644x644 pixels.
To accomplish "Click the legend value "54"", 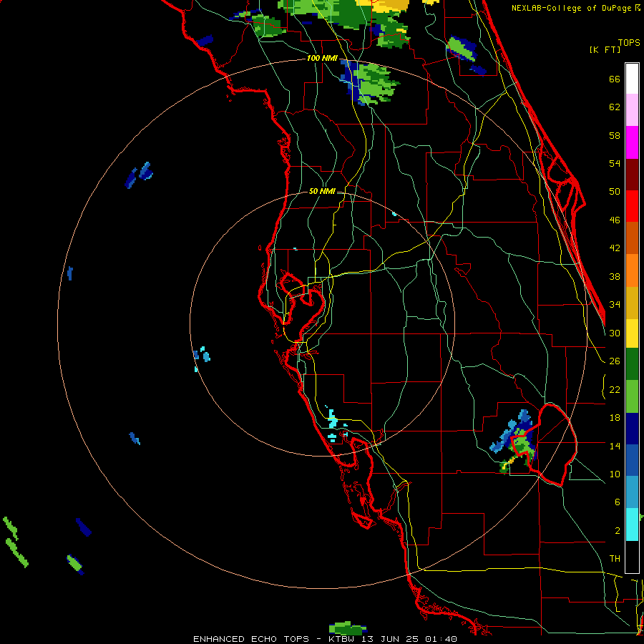I will (615, 163).
